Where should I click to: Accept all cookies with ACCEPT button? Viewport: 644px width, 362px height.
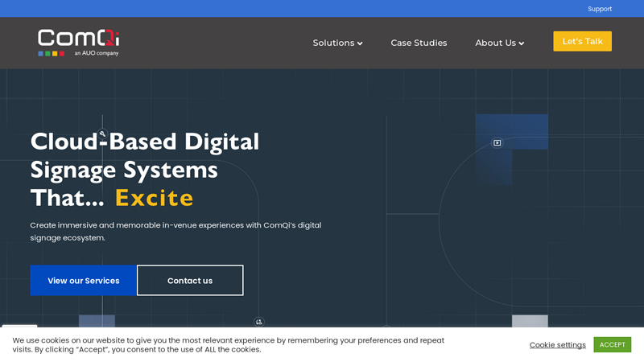[x=612, y=344]
